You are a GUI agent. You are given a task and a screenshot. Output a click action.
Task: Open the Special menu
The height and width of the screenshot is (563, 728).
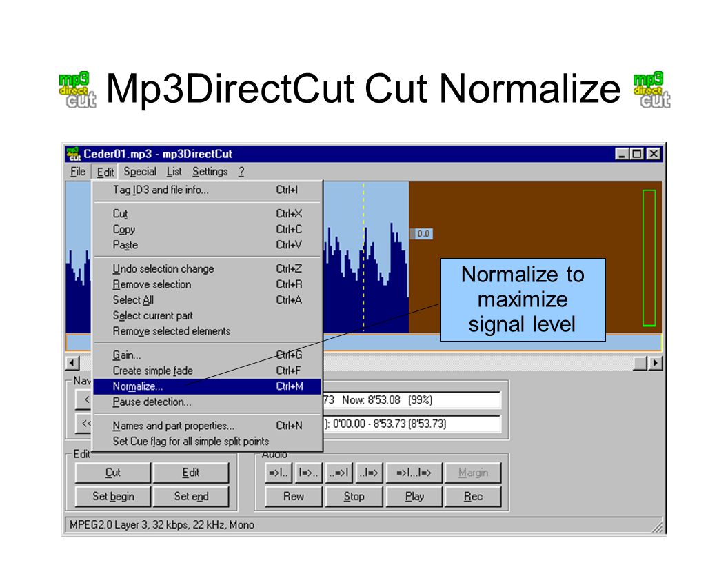pyautogui.click(x=140, y=172)
